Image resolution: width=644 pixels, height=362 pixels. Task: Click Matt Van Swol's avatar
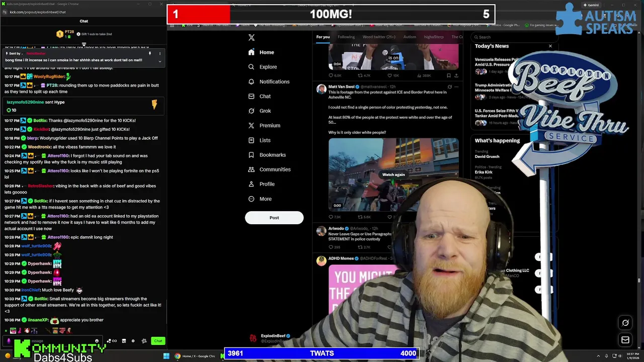click(321, 89)
